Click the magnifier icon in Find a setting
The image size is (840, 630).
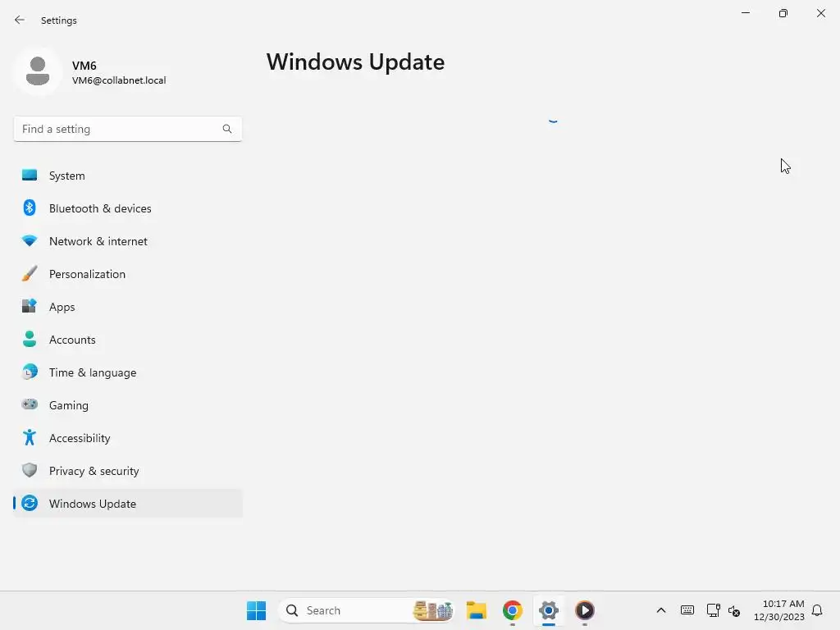(227, 129)
